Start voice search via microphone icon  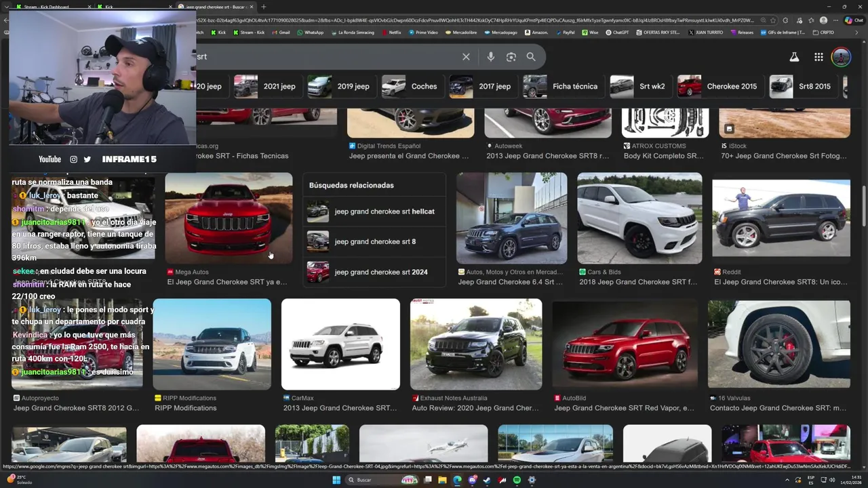(x=491, y=57)
